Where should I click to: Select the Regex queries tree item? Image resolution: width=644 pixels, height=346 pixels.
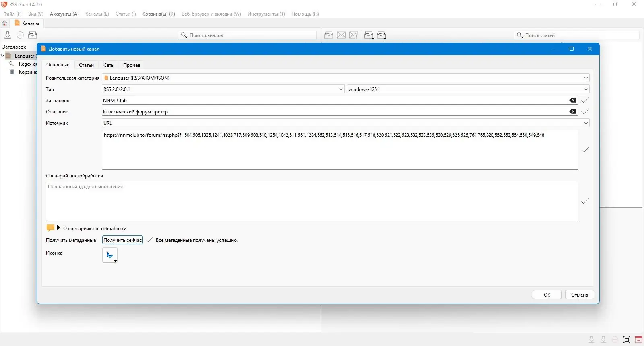click(27, 64)
